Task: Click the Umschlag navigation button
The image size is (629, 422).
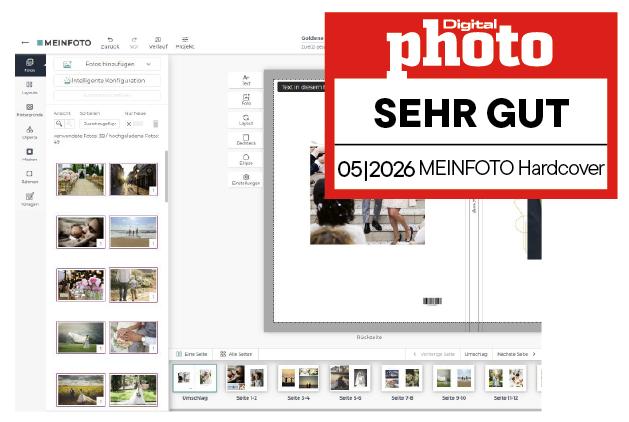Action: (x=476, y=354)
